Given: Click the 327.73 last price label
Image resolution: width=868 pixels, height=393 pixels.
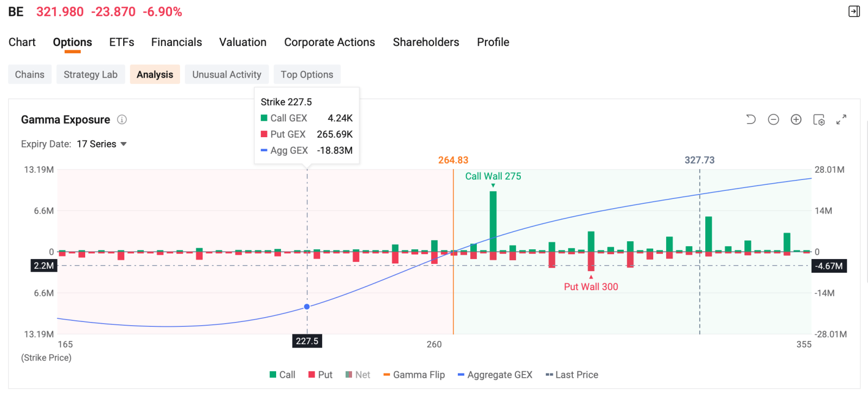Looking at the screenshot, I should pos(699,160).
